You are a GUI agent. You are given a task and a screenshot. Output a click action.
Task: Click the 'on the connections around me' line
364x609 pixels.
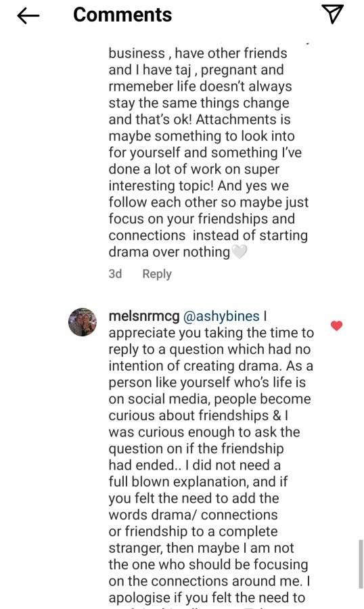click(x=209, y=581)
